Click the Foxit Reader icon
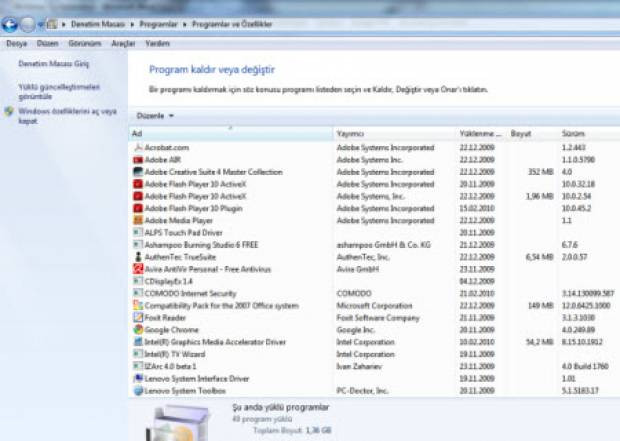This screenshot has width=620, height=441. (x=138, y=318)
